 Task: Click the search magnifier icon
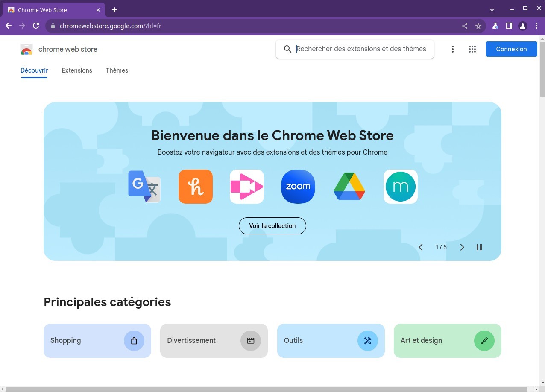[x=287, y=49]
